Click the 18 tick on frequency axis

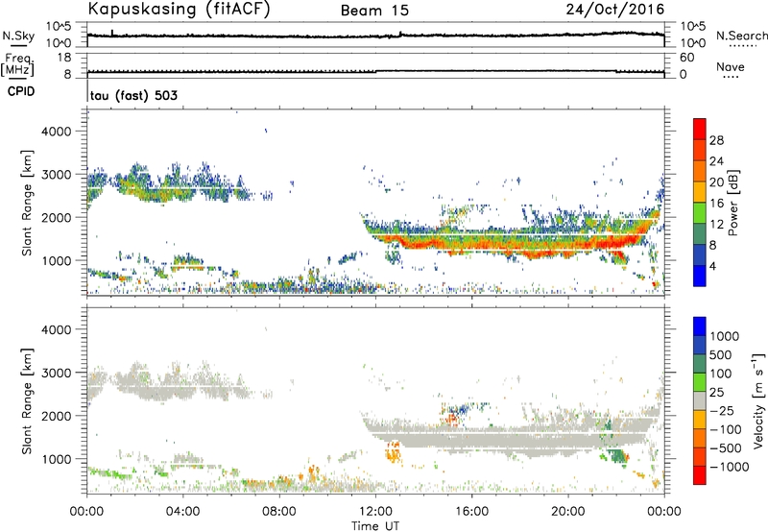pyautogui.click(x=64, y=58)
